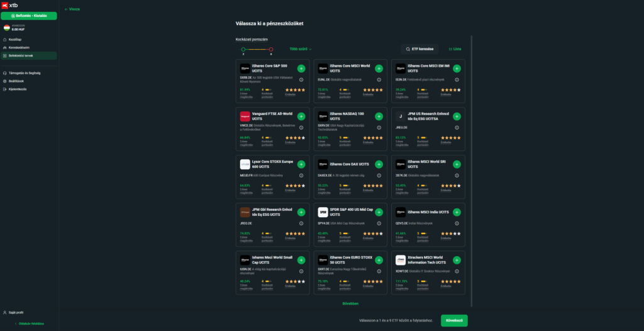Open info icon for iShares Core S&P 500
The image size is (644, 331).
point(301,80)
